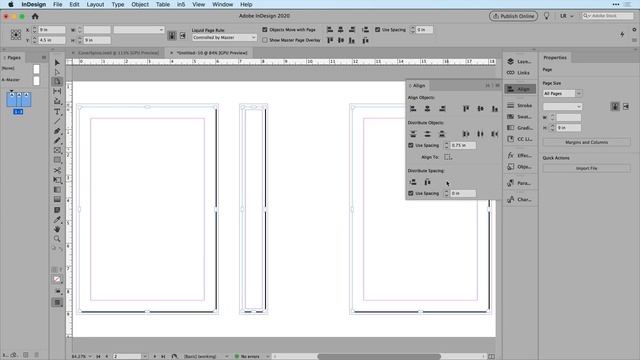Toggle Show Master Page Overlay checkbox

(265, 40)
